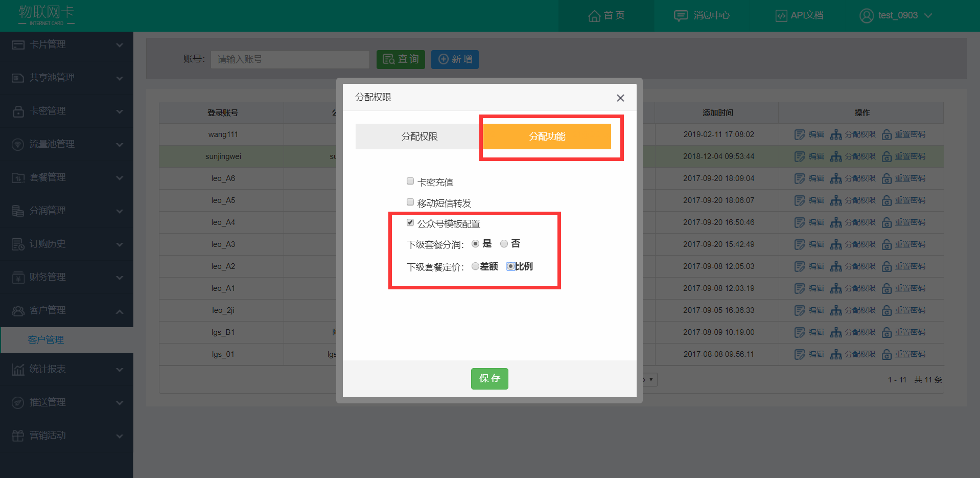
Task: Click reset password lock icon in leo_A5 row
Action: coord(887,201)
